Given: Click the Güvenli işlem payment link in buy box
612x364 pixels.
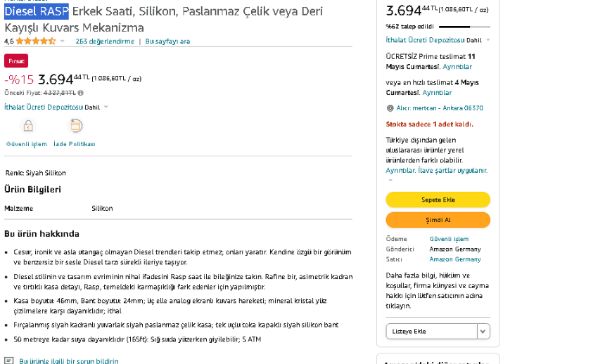Looking at the screenshot, I should pyautogui.click(x=449, y=239).
